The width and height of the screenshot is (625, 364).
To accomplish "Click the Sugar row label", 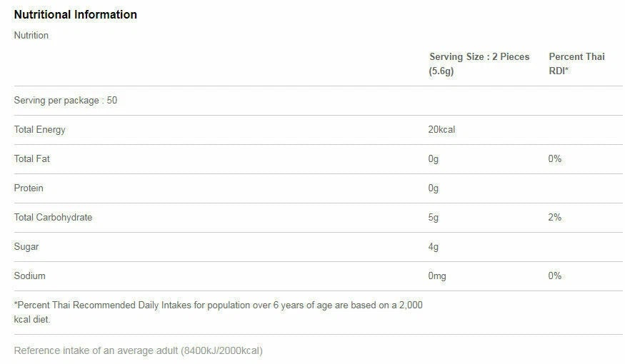I will [26, 247].
